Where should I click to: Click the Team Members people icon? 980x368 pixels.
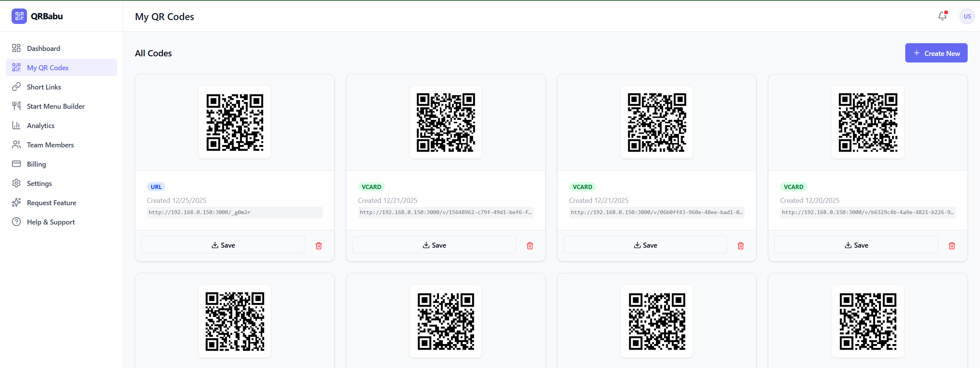coord(16,145)
